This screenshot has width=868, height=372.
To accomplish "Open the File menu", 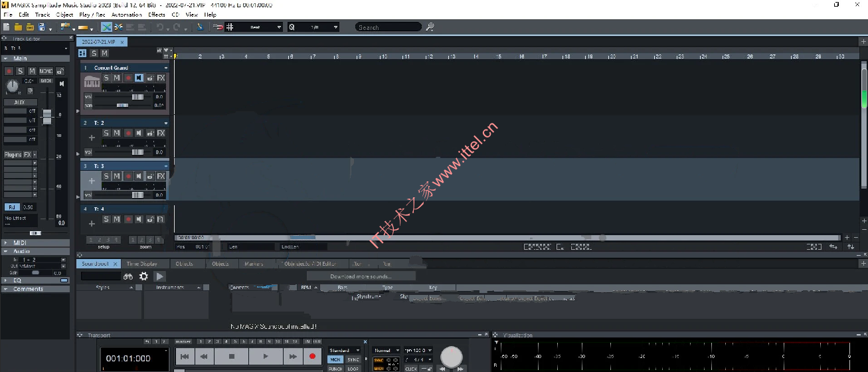I will click(x=8, y=14).
